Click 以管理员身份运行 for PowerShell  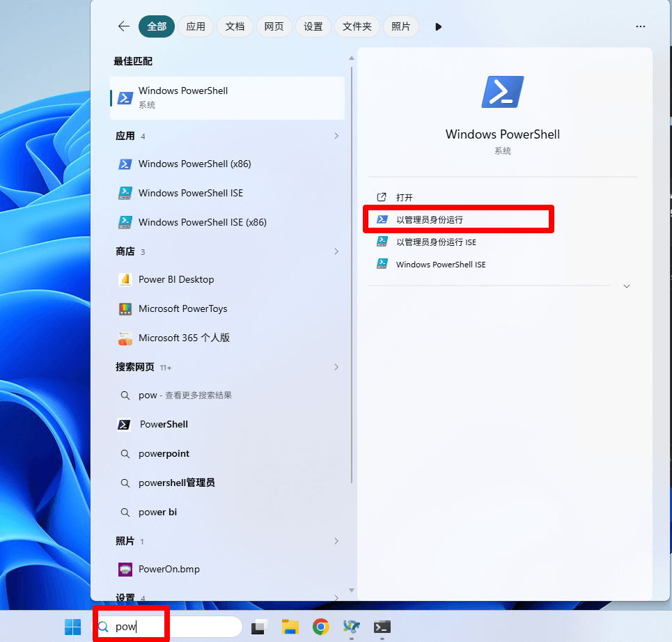430,220
